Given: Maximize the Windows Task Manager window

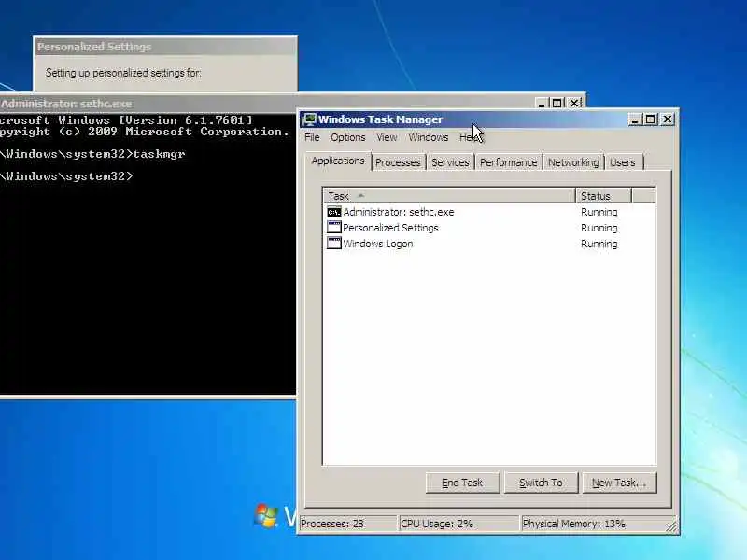Looking at the screenshot, I should [650, 119].
